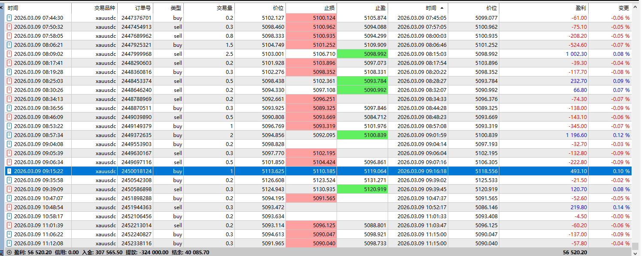Viewport: 644px width, 256px height.
Task: Close the history panel with the X
Action: pyautogui.click(x=2, y=8)
